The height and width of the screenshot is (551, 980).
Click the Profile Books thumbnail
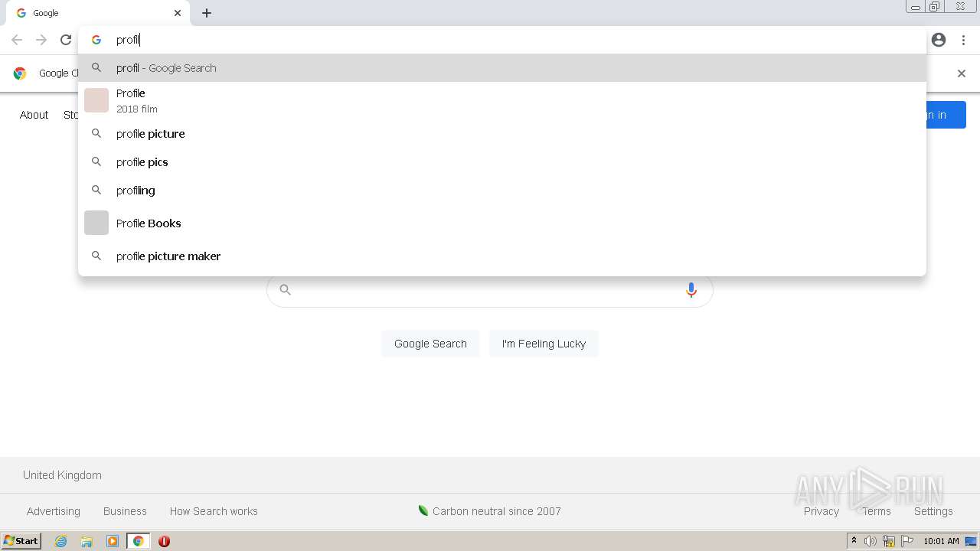pyautogui.click(x=96, y=223)
